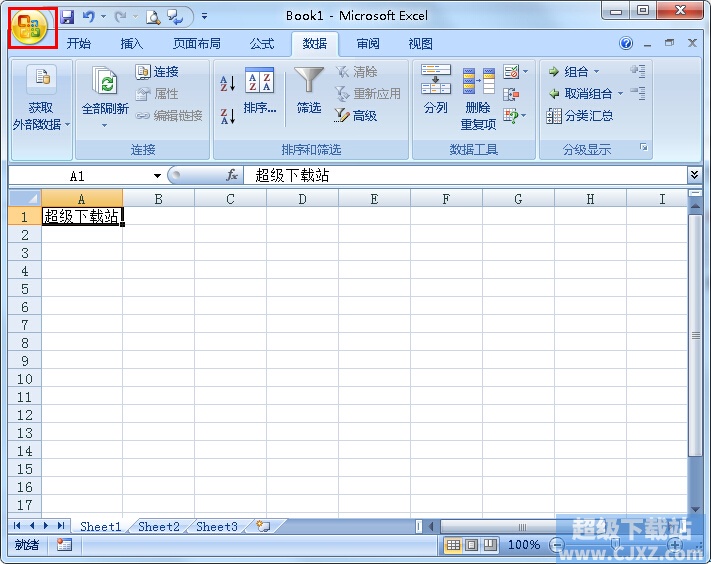Switch to Sheet2 tab
Image resolution: width=711 pixels, height=564 pixels.
click(x=159, y=526)
